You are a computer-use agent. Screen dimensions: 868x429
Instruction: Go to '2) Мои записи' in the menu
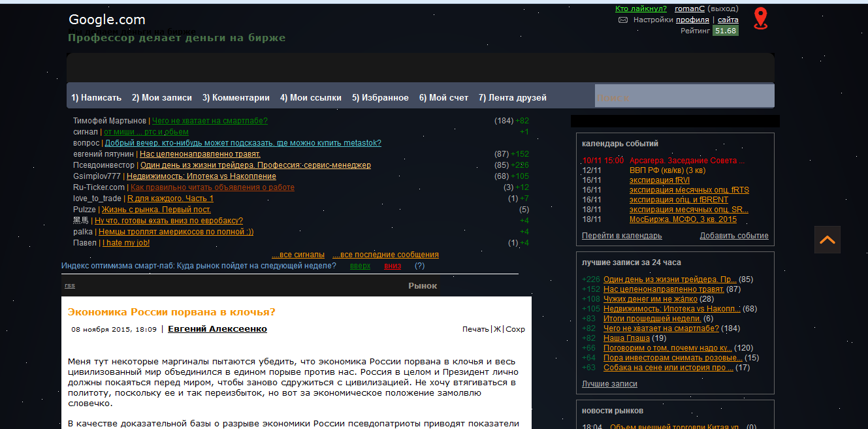(x=162, y=98)
